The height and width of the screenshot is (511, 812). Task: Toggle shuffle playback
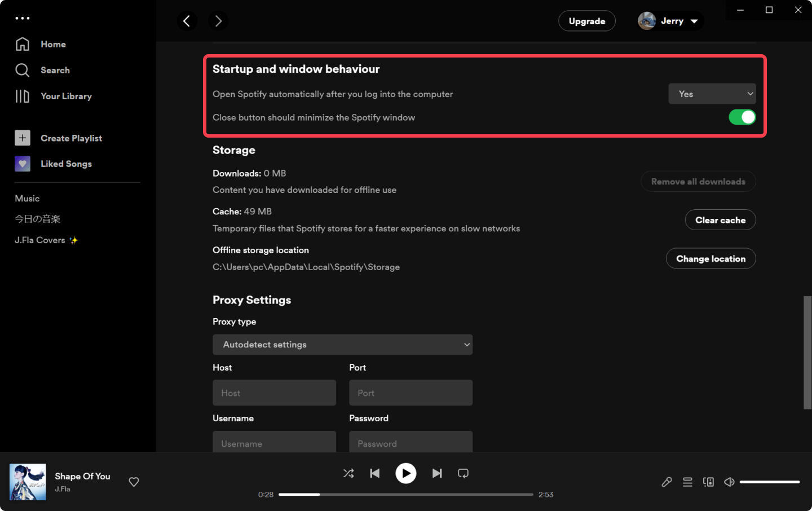pyautogui.click(x=348, y=473)
